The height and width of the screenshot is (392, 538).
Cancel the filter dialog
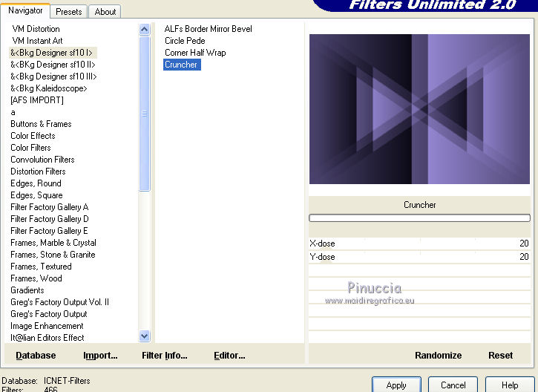[x=453, y=385]
